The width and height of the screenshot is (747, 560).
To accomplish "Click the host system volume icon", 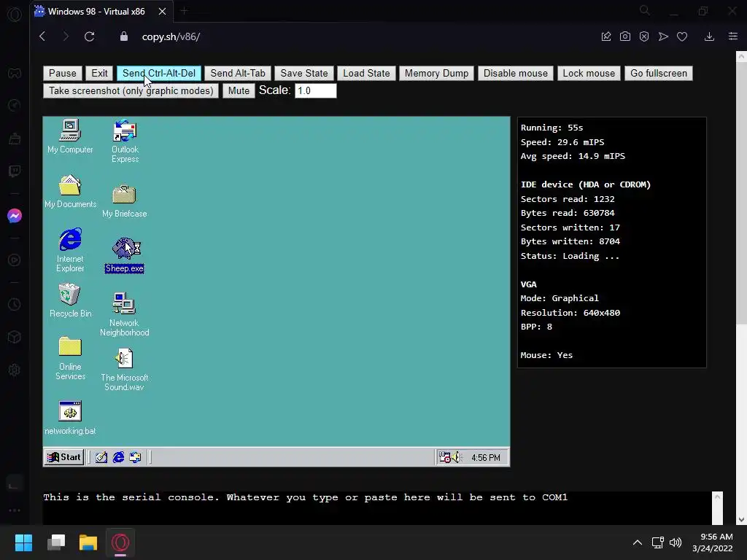I will [676, 542].
